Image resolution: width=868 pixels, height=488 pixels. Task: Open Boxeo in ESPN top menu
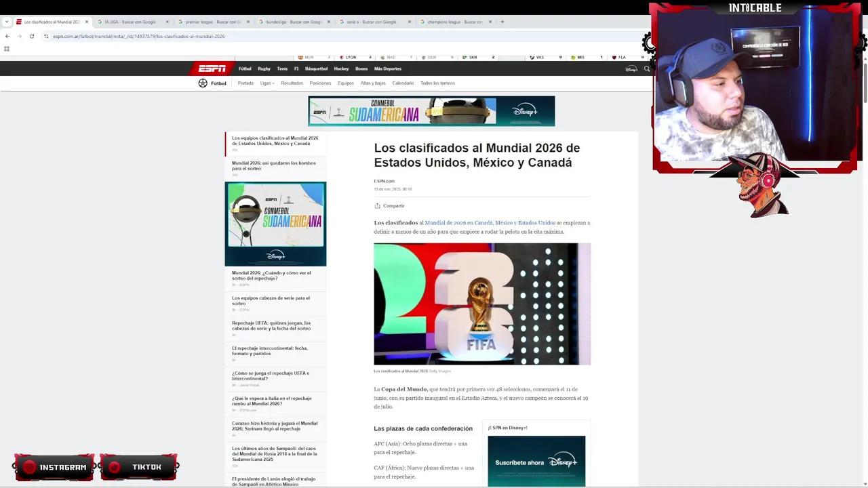[x=361, y=68]
